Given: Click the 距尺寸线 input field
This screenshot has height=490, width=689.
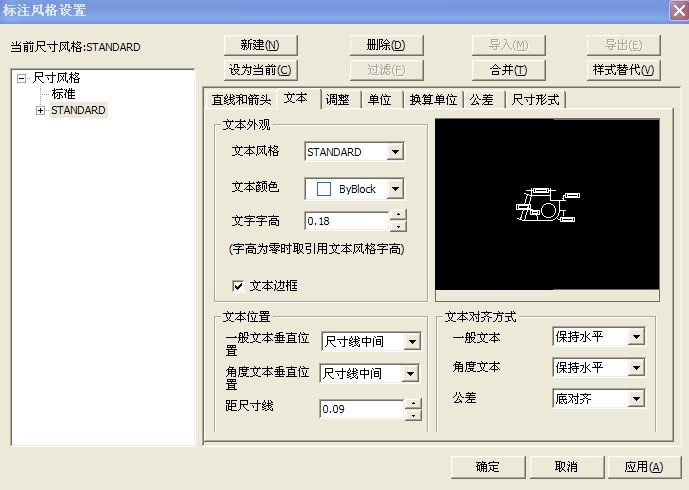Looking at the screenshot, I should tap(362, 409).
